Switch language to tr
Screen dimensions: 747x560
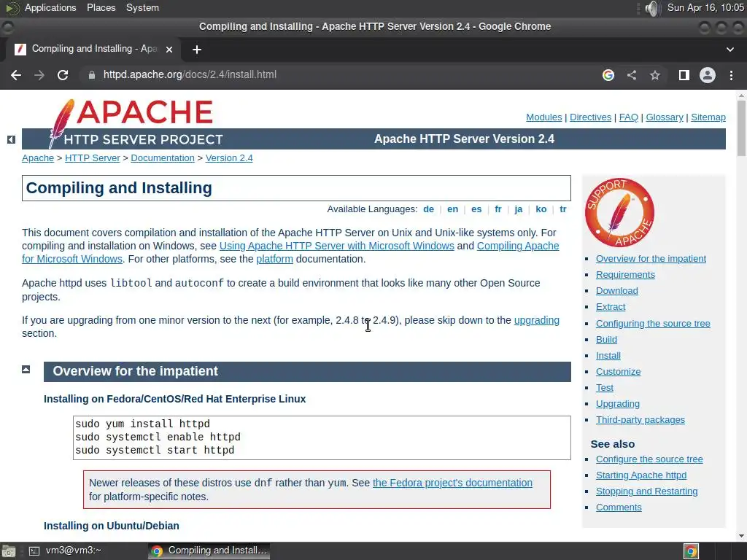562,209
